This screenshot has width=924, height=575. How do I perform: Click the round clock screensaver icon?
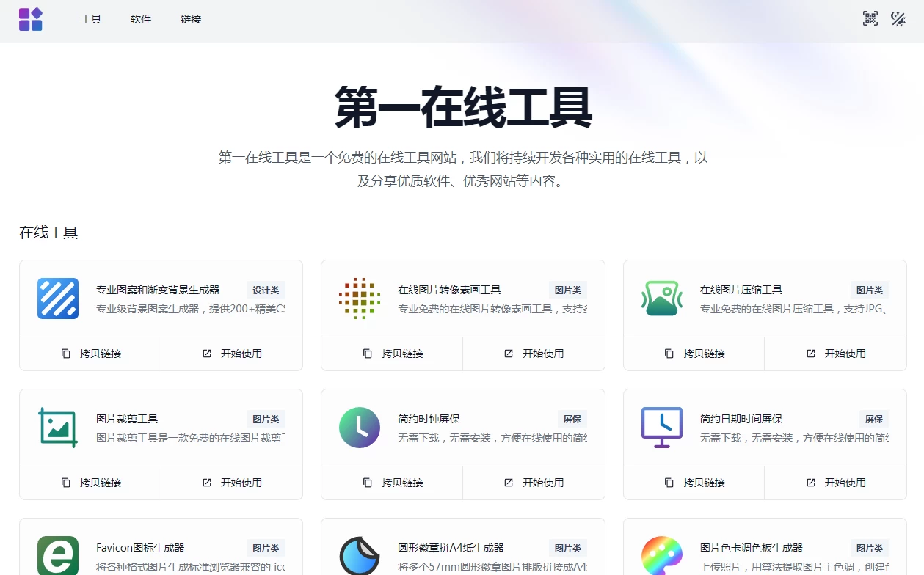tap(360, 428)
